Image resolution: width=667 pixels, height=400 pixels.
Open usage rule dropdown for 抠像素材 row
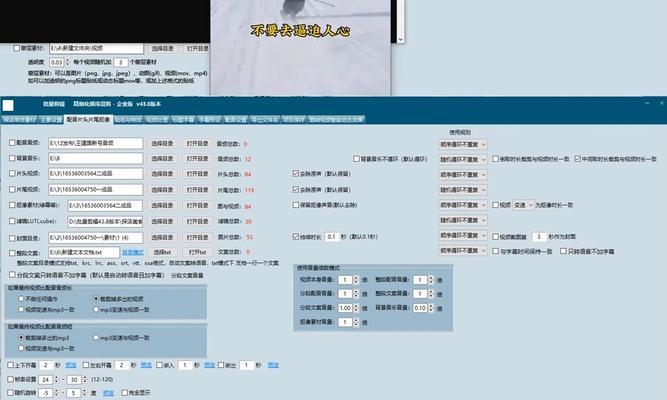(463, 205)
